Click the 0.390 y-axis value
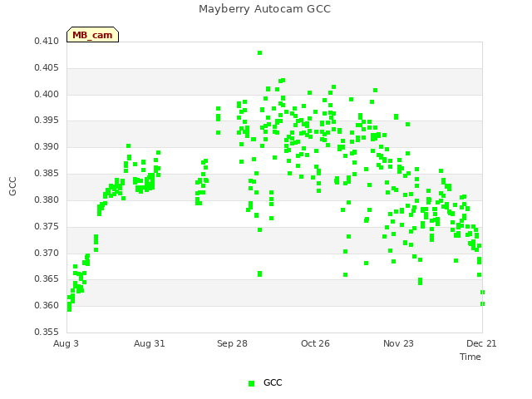The width and height of the screenshot is (532, 399). (47, 146)
